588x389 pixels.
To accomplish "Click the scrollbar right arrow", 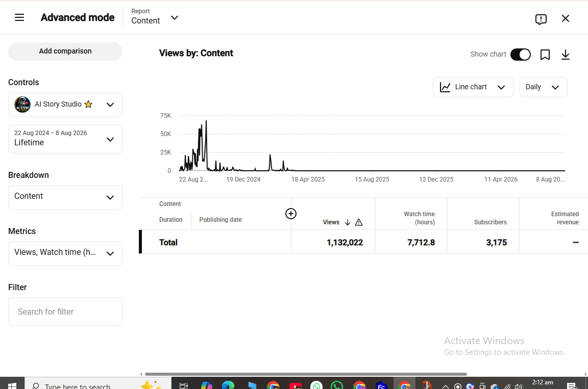I will 585,374.
